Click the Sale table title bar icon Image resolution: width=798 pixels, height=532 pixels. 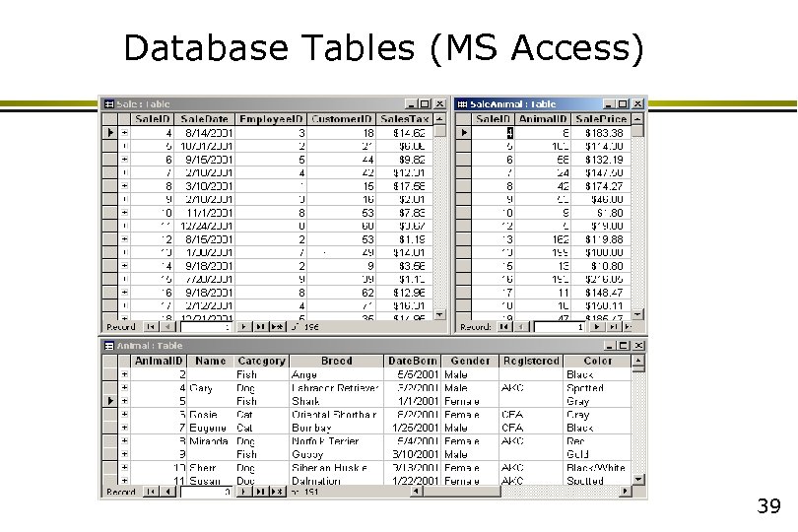click(109, 103)
